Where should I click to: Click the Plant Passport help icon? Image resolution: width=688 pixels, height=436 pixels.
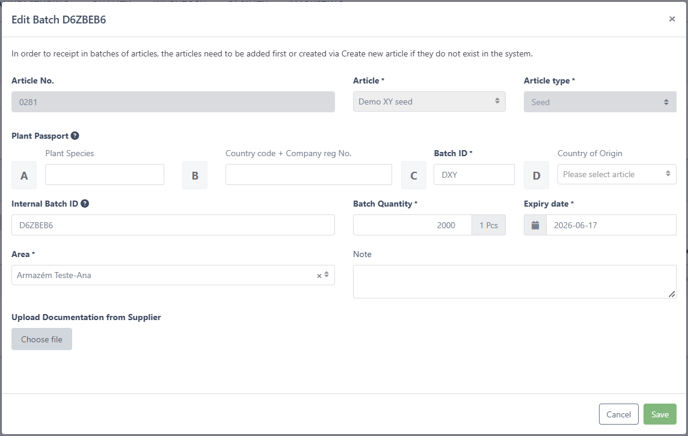pyautogui.click(x=75, y=136)
